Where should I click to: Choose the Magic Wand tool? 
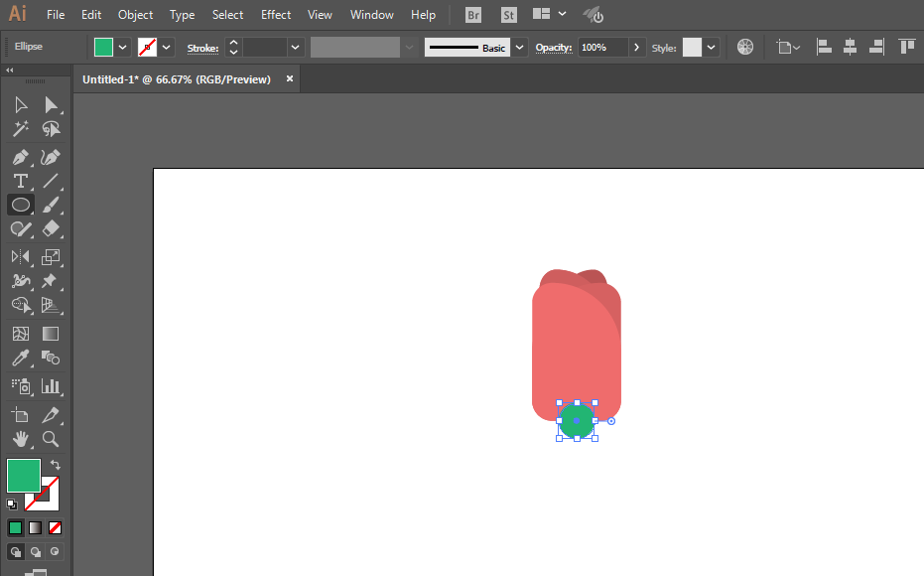point(21,129)
